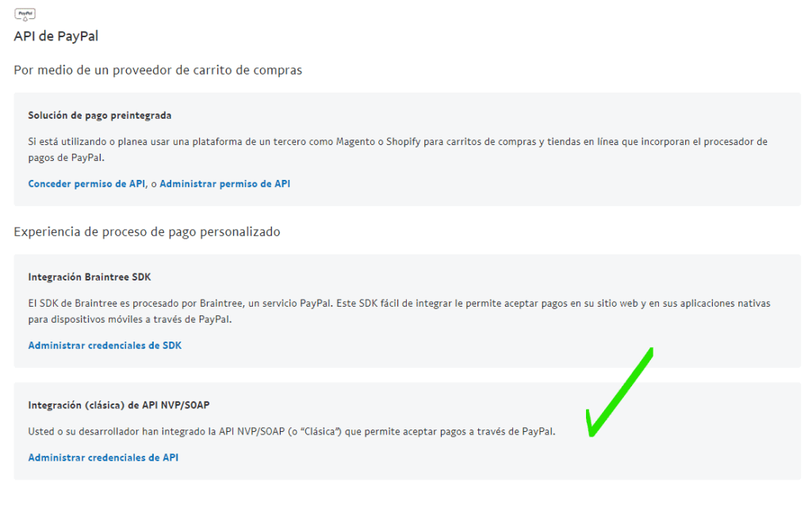The height and width of the screenshot is (512, 812).
Task: Click Solución de pago preintegrada title
Action: 99,116
